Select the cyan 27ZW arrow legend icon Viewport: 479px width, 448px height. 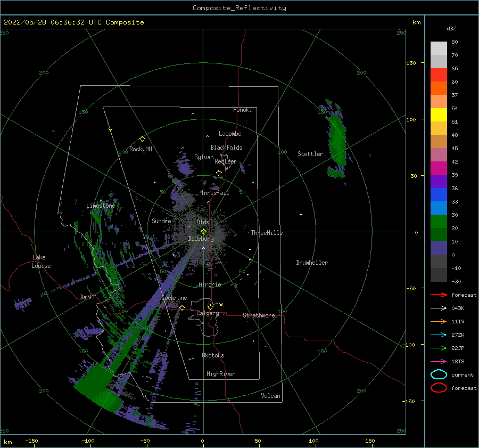tap(439, 335)
